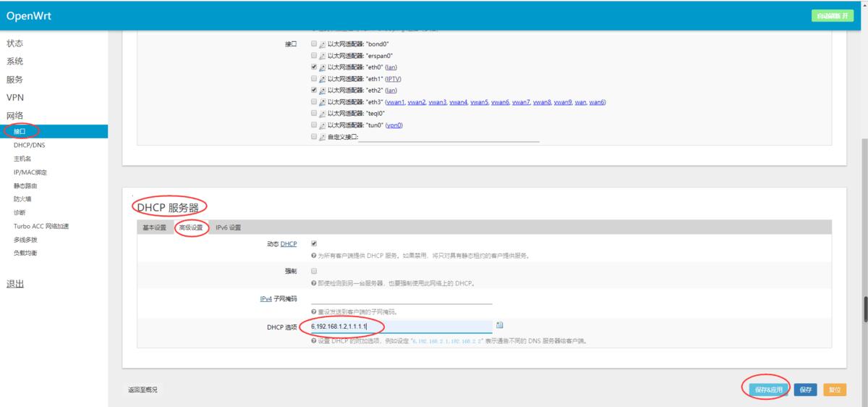Toggle the 动态 DHCP checkbox
Viewport: 868px width, 407px height.
pyautogui.click(x=313, y=244)
